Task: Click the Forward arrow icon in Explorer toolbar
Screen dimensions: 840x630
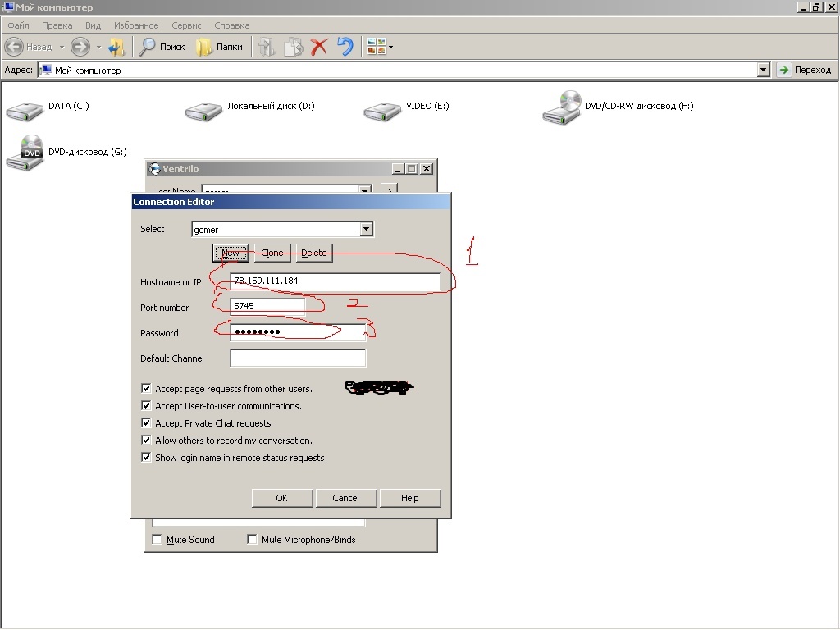Action: pyautogui.click(x=80, y=47)
